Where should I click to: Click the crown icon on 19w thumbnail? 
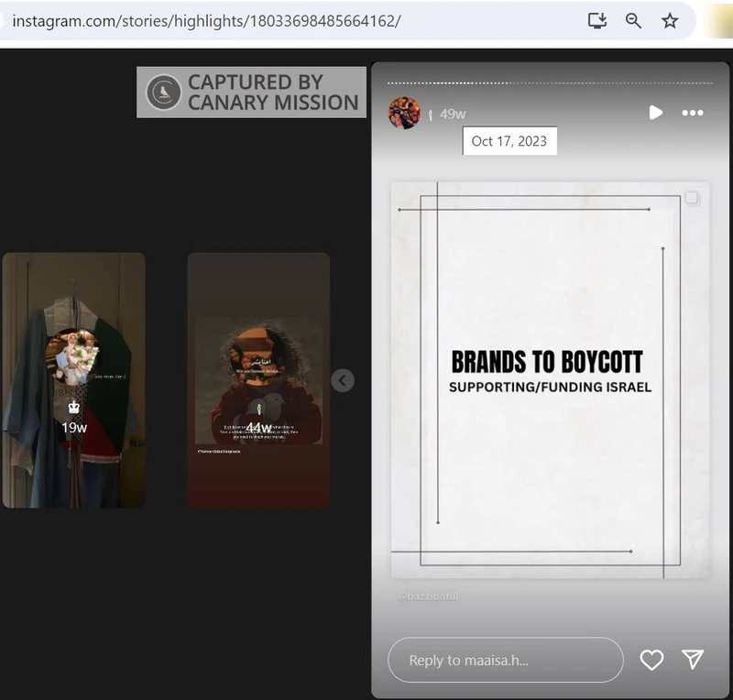(x=74, y=408)
